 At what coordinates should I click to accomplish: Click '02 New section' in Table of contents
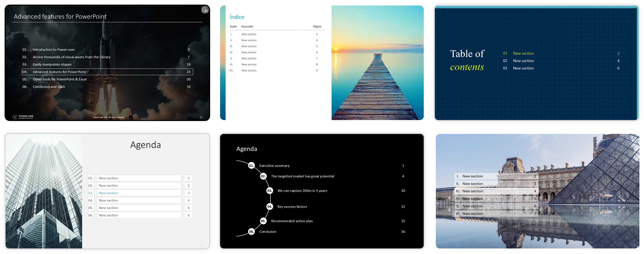(x=518, y=61)
